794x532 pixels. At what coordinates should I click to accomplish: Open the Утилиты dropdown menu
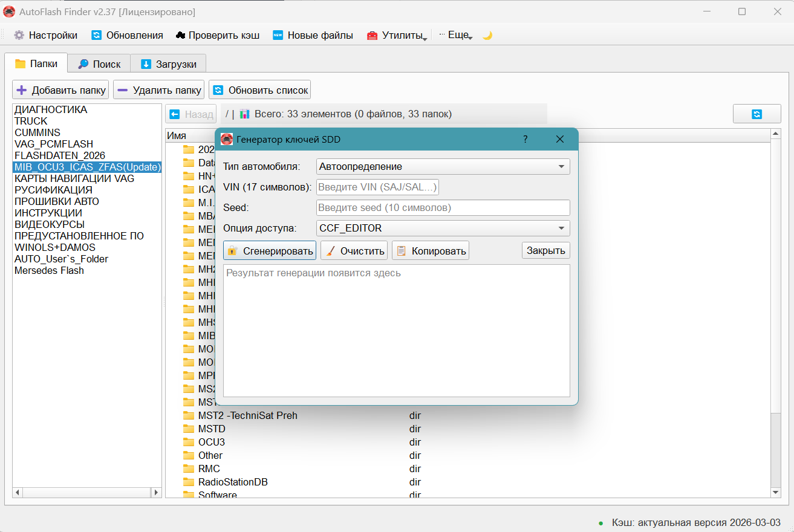tap(397, 35)
